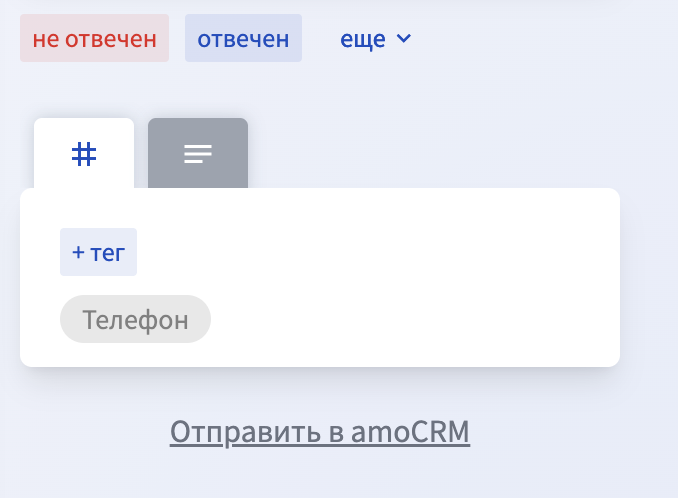Click the chevron arrow beside еще

[x=404, y=39]
